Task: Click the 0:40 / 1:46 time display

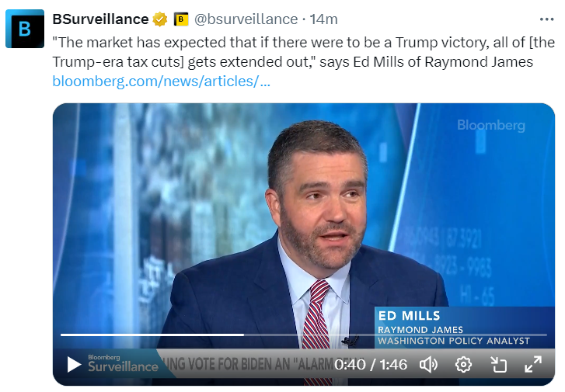Action: click(x=371, y=364)
